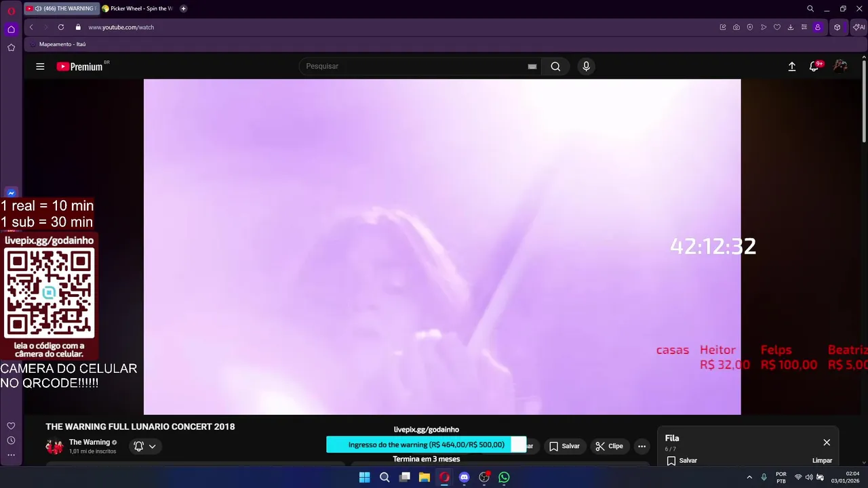Save the video with Salvar button

coord(564,446)
